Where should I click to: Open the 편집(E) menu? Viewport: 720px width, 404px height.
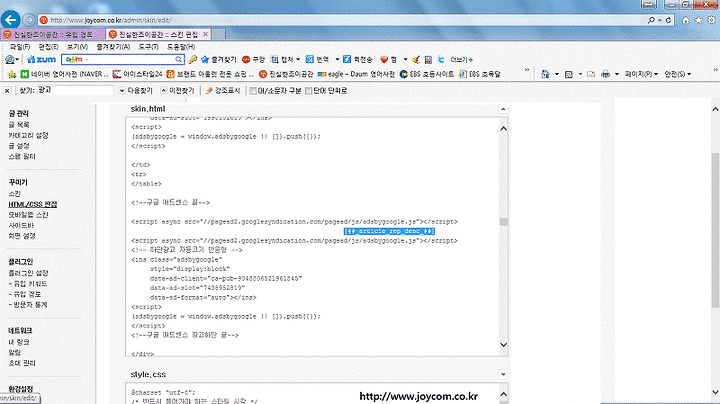[x=48, y=47]
